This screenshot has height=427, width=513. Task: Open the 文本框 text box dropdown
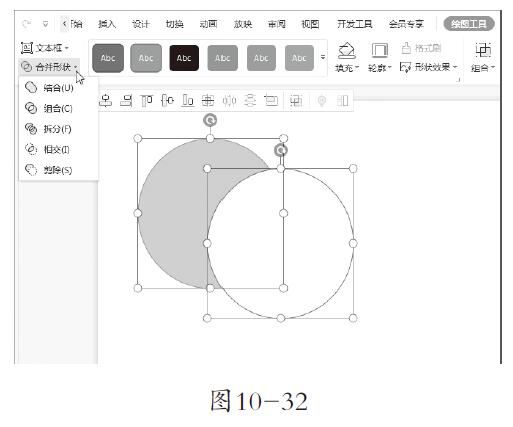point(45,48)
